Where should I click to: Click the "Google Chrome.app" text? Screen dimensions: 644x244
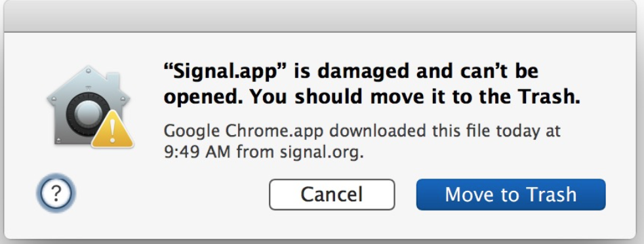244,131
